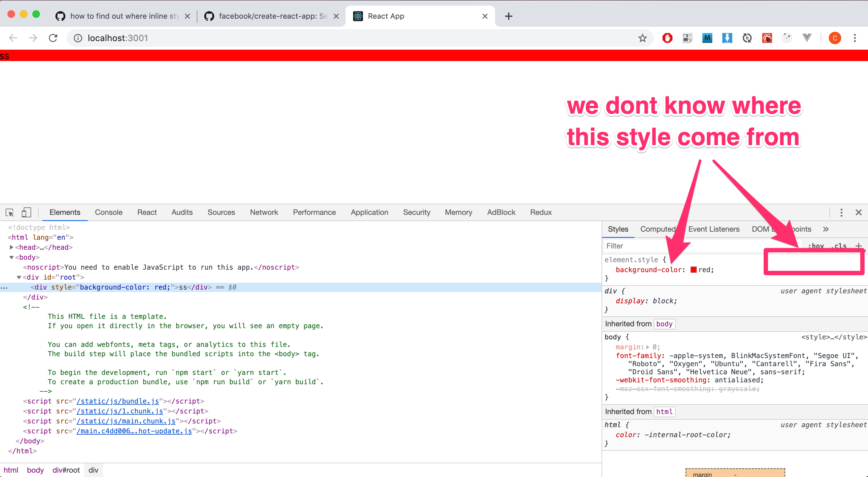Click the 'html' inherited-from link

click(x=664, y=412)
